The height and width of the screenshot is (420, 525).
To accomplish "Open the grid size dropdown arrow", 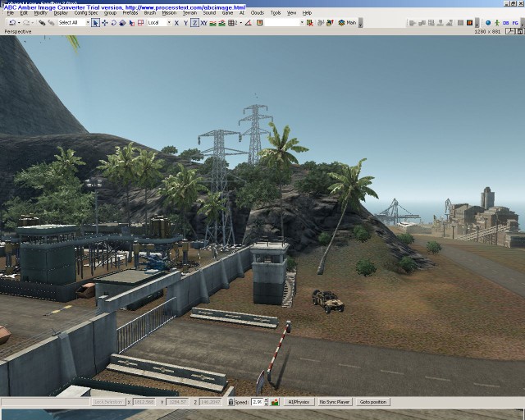I will 240,23.
